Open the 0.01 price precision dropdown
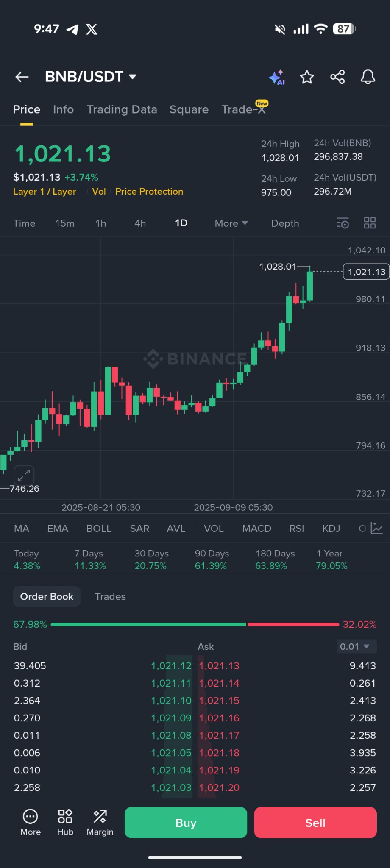Screen dimensions: 390x868 coord(355,646)
